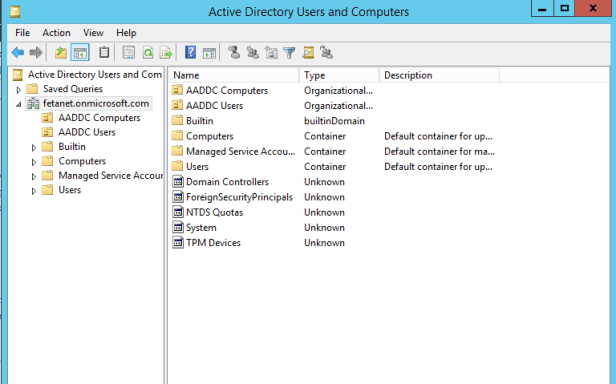
Task: Select Users in the tree
Action: click(x=70, y=190)
